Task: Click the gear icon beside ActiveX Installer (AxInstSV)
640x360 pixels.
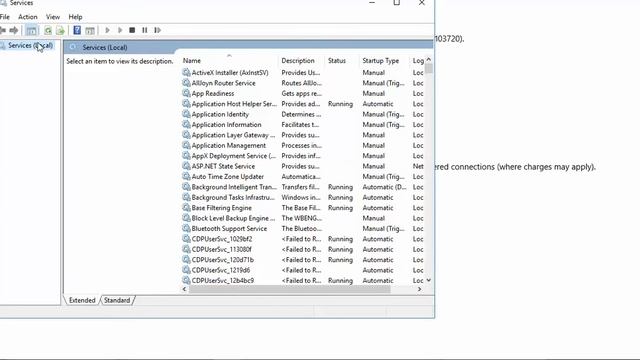Action: tap(186, 72)
